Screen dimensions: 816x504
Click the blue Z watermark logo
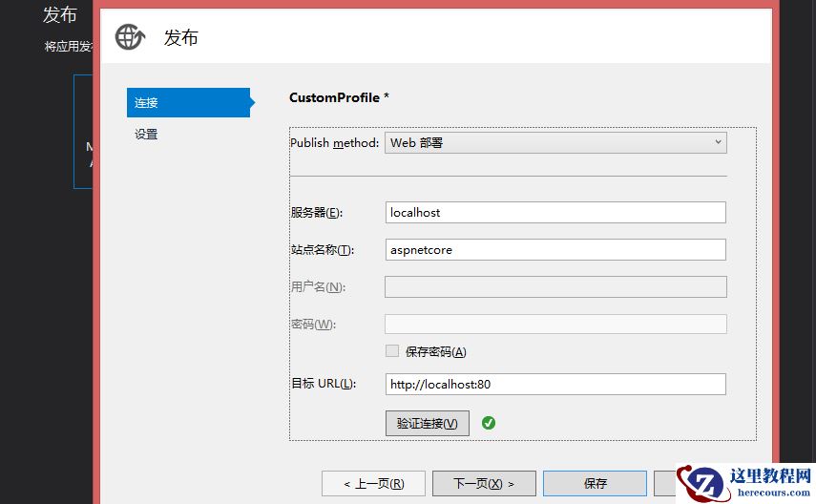pos(703,483)
